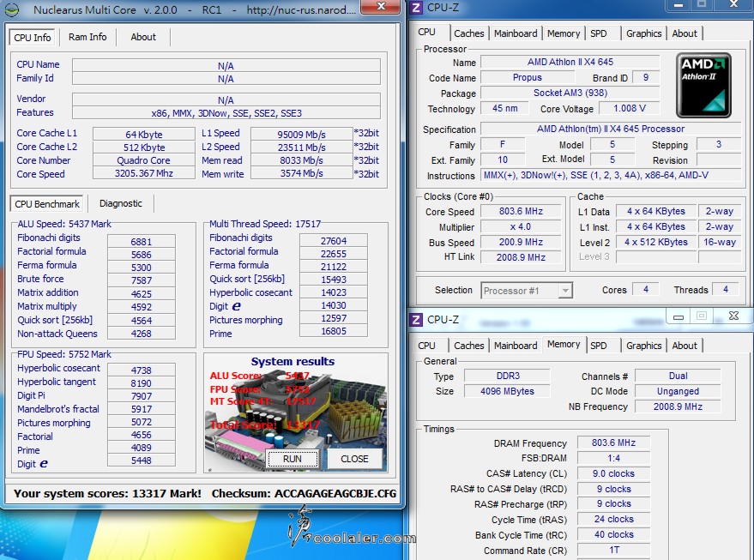Open Caches tab in lower CPU-Z window
Image resolution: width=754 pixels, height=560 pixels.
(x=469, y=346)
